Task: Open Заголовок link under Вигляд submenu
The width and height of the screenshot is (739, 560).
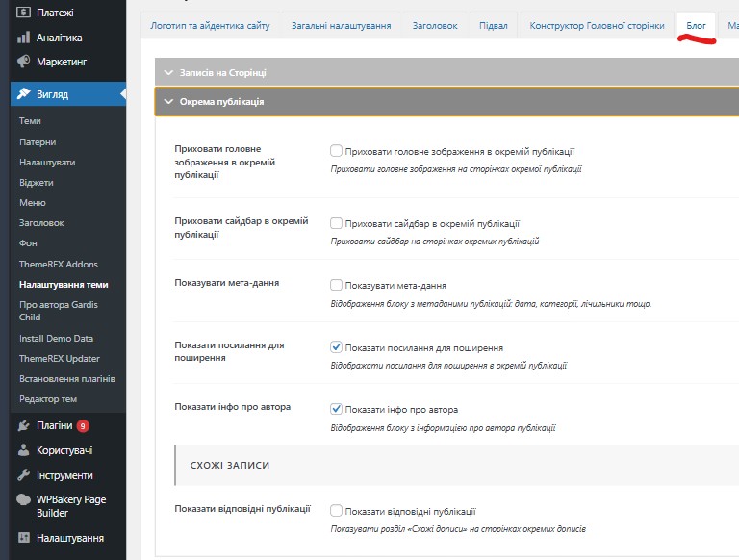Action: [41, 223]
